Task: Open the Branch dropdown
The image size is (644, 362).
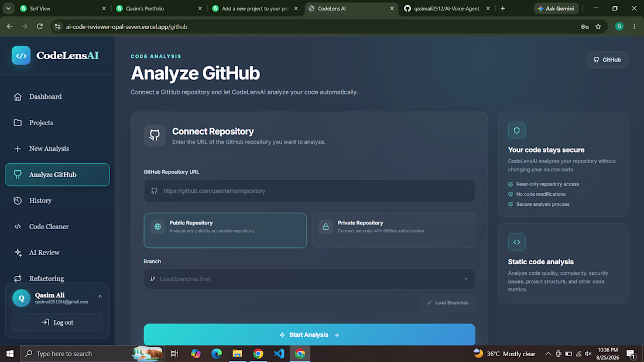Action: point(309,279)
